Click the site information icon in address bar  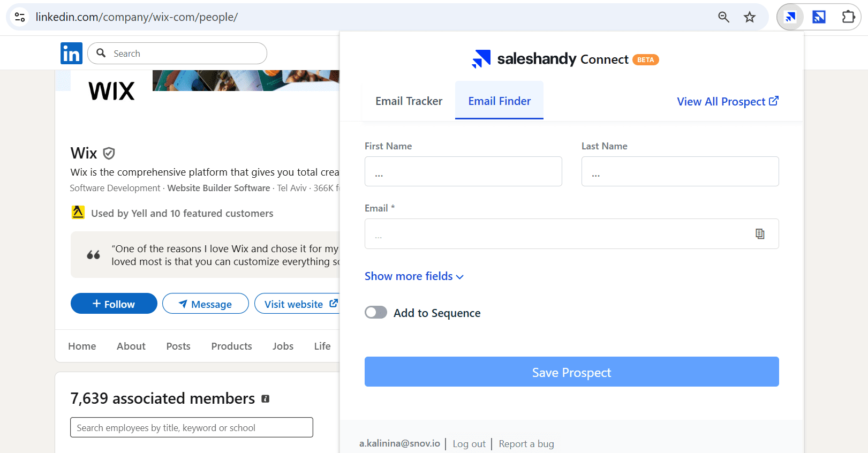(20, 17)
